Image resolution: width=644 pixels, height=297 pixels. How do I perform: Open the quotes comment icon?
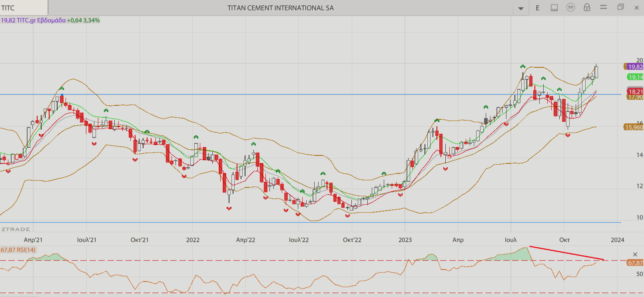pos(570,8)
